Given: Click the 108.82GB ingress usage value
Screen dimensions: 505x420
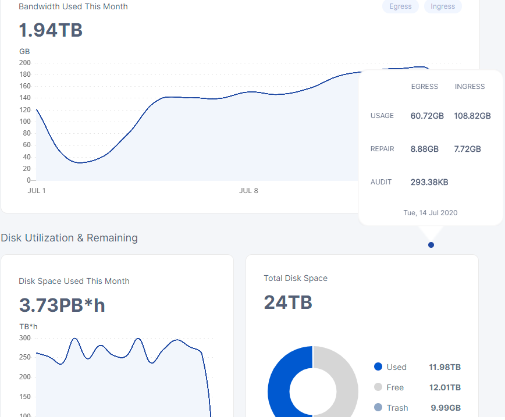Looking at the screenshot, I should pyautogui.click(x=472, y=116).
